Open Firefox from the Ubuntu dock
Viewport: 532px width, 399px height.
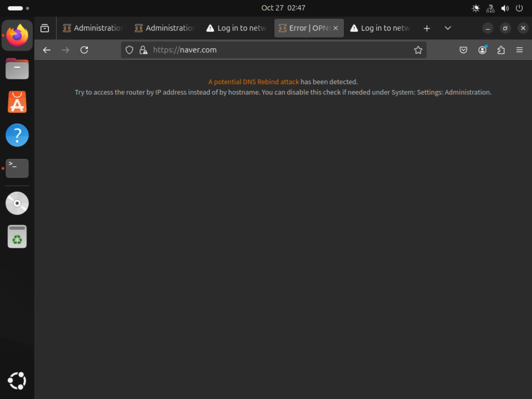click(17, 35)
